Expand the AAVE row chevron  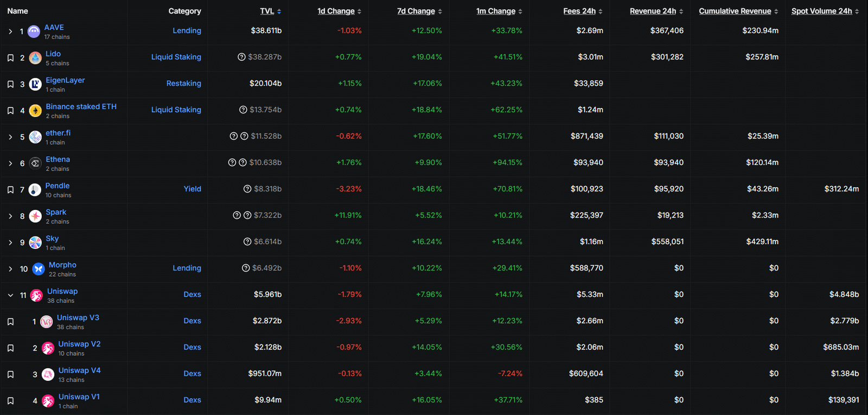point(10,31)
